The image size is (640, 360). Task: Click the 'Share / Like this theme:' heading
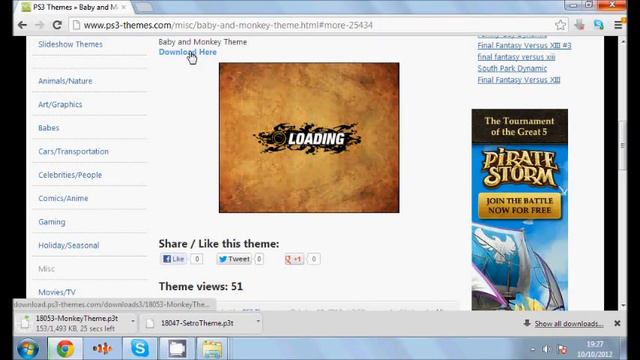click(219, 244)
